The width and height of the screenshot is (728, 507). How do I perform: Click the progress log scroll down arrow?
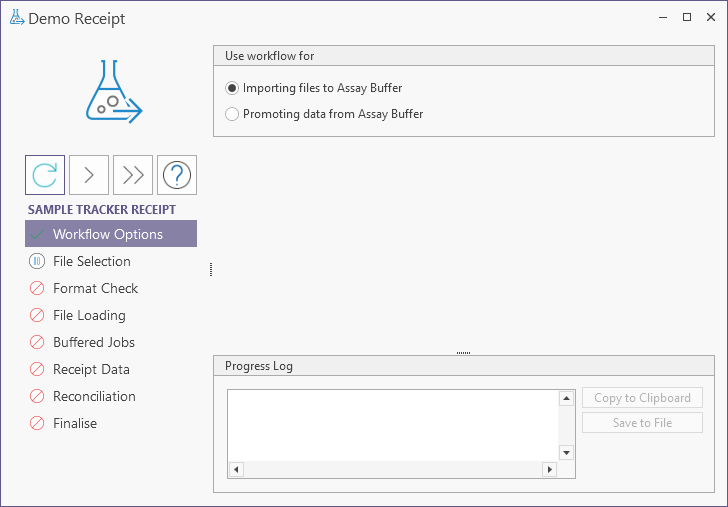[x=566, y=452]
